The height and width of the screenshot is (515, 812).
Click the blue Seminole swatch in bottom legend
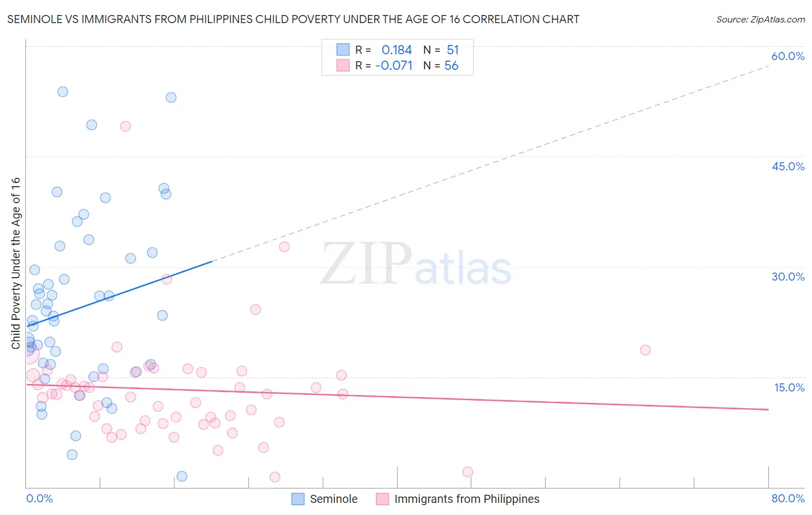pos(298,499)
